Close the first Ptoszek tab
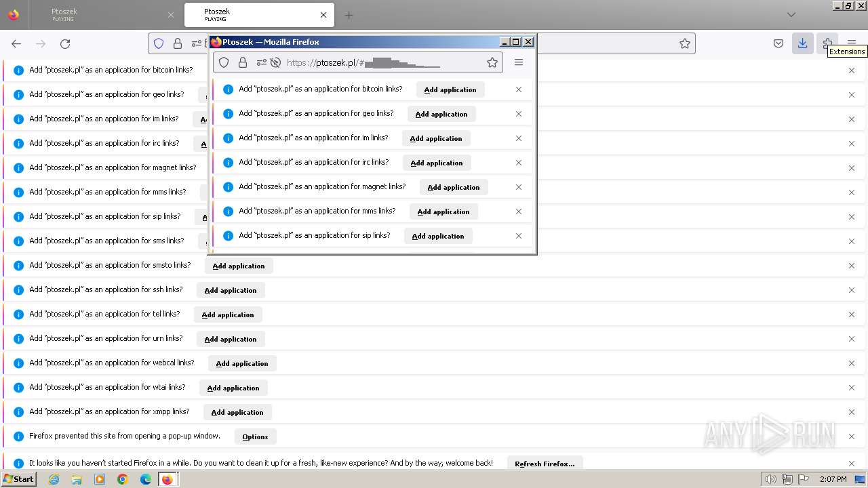 pyautogui.click(x=170, y=15)
